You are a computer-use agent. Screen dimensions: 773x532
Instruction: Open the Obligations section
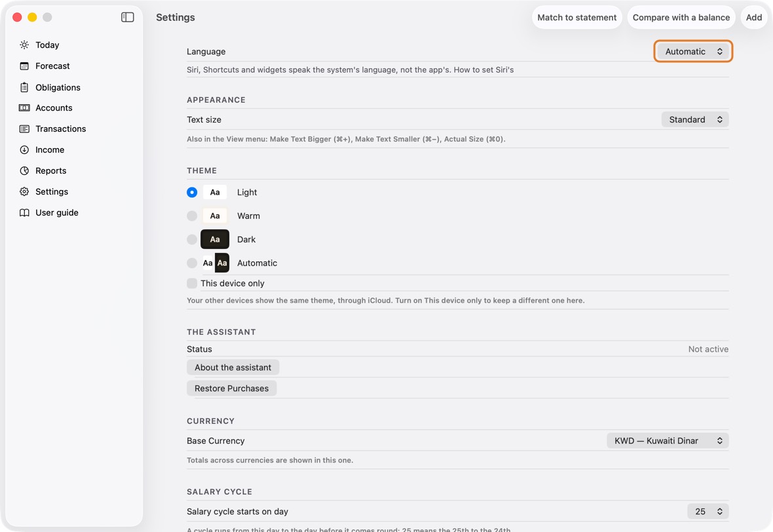[58, 87]
